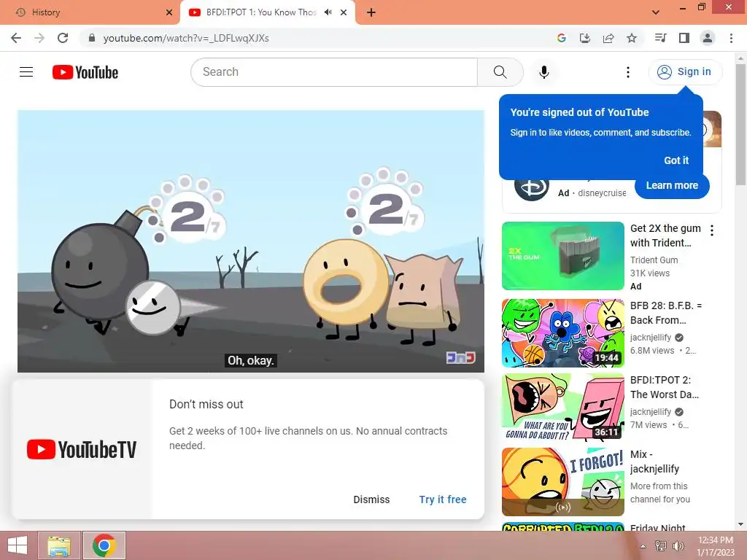This screenshot has height=560, width=747.
Task: Open volume control in system tray
Action: click(x=678, y=545)
